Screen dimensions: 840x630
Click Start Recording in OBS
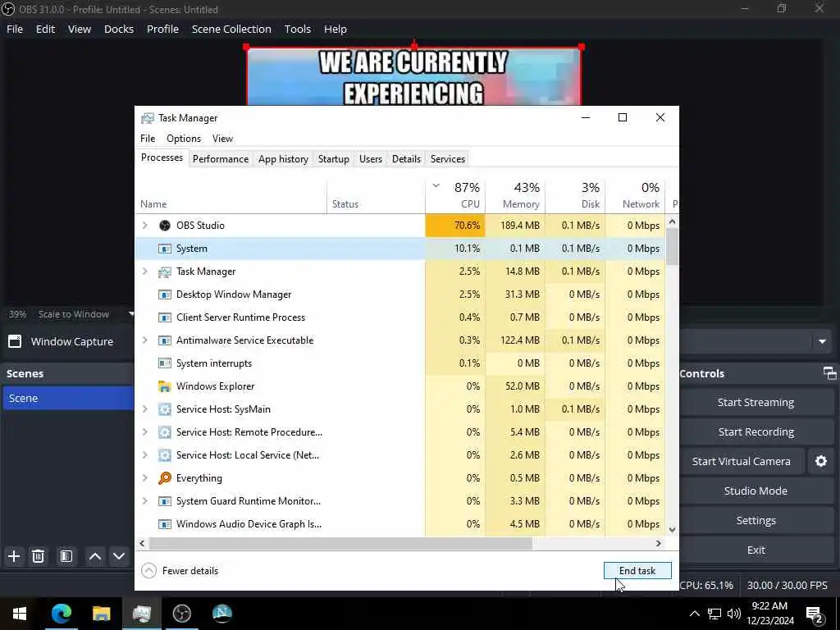(756, 431)
